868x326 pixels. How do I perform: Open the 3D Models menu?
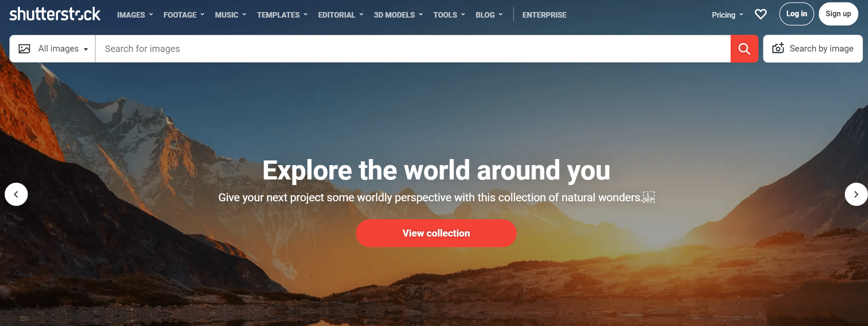[398, 15]
